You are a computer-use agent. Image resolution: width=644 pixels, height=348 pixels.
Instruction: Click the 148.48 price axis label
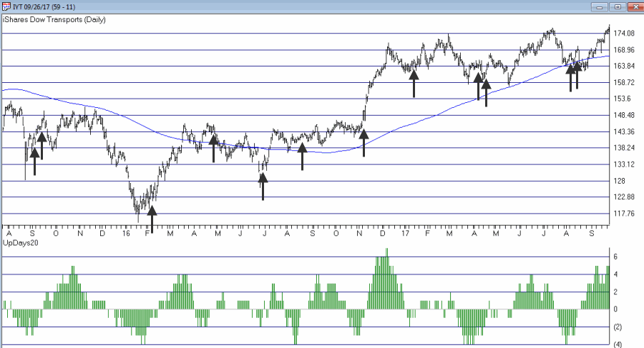pyautogui.click(x=624, y=115)
